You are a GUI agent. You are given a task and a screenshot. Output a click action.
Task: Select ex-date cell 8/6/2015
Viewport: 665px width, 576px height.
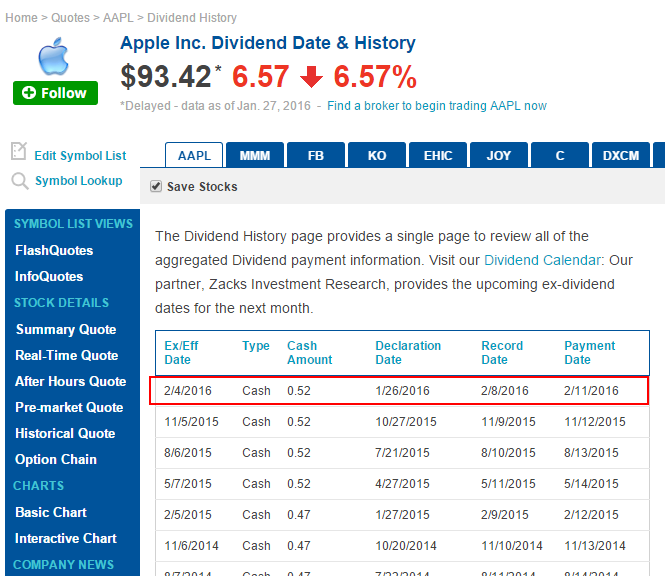188,453
